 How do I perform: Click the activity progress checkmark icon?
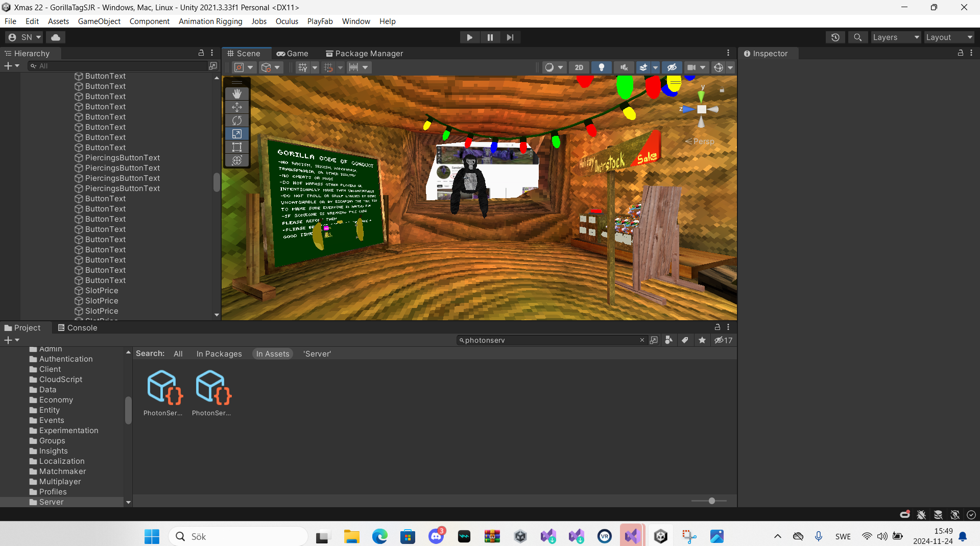click(971, 514)
